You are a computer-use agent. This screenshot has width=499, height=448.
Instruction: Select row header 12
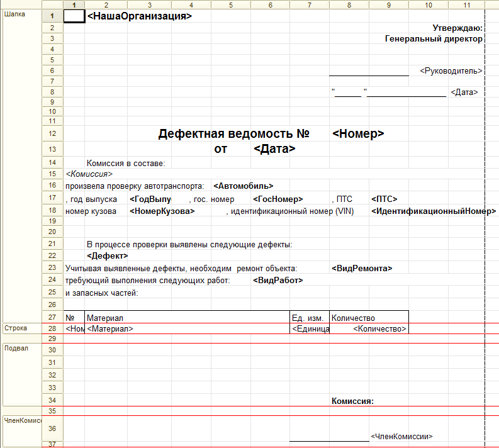(52, 133)
